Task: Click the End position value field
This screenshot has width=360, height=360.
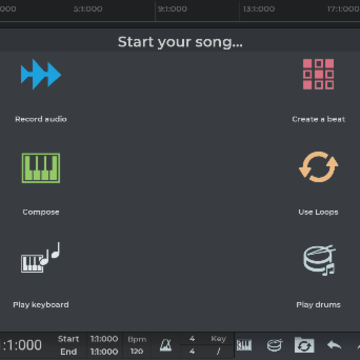Action: point(104,352)
